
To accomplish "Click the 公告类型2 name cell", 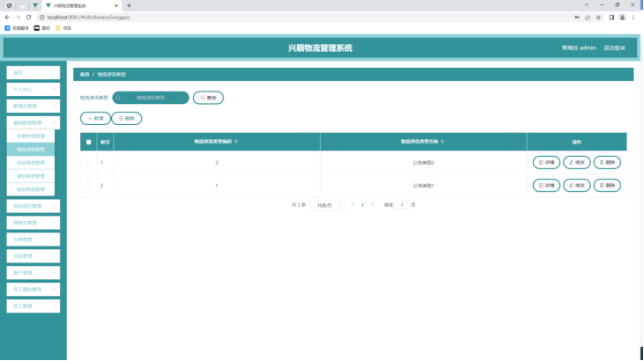I will tap(424, 163).
